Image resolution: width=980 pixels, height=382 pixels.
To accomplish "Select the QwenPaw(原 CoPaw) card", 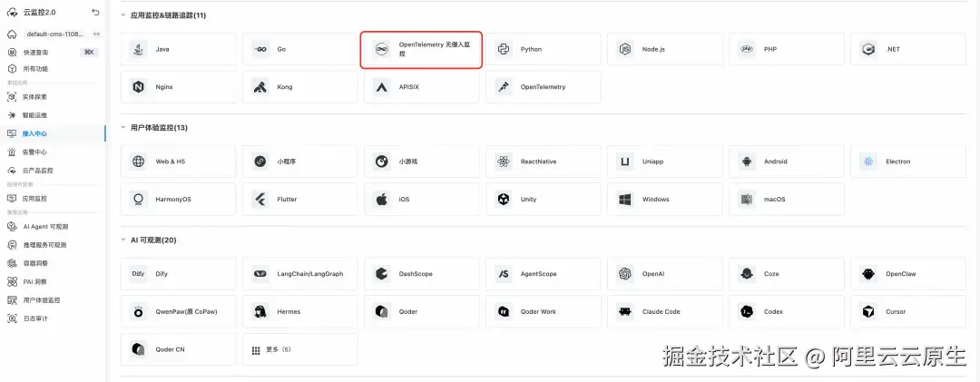I will [178, 311].
